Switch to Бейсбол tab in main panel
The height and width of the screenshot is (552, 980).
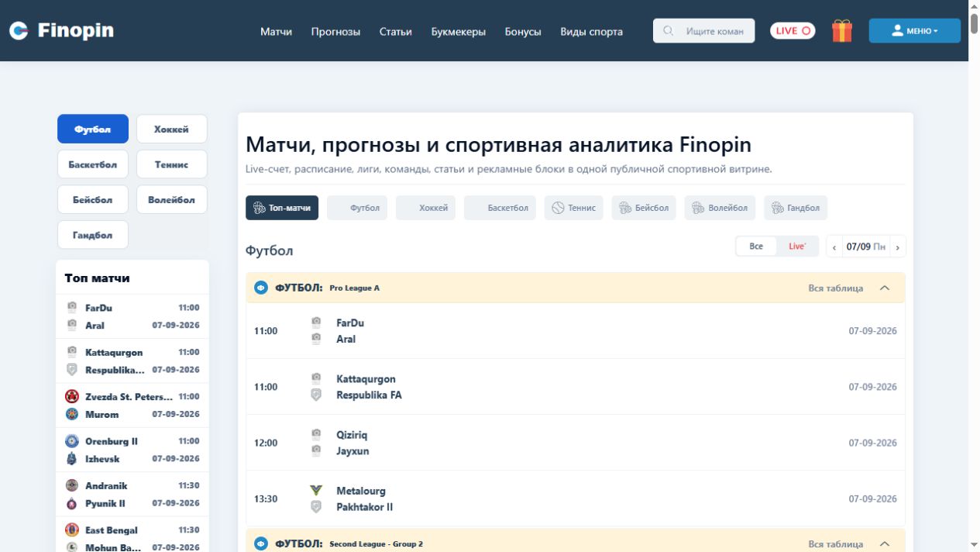coord(644,208)
